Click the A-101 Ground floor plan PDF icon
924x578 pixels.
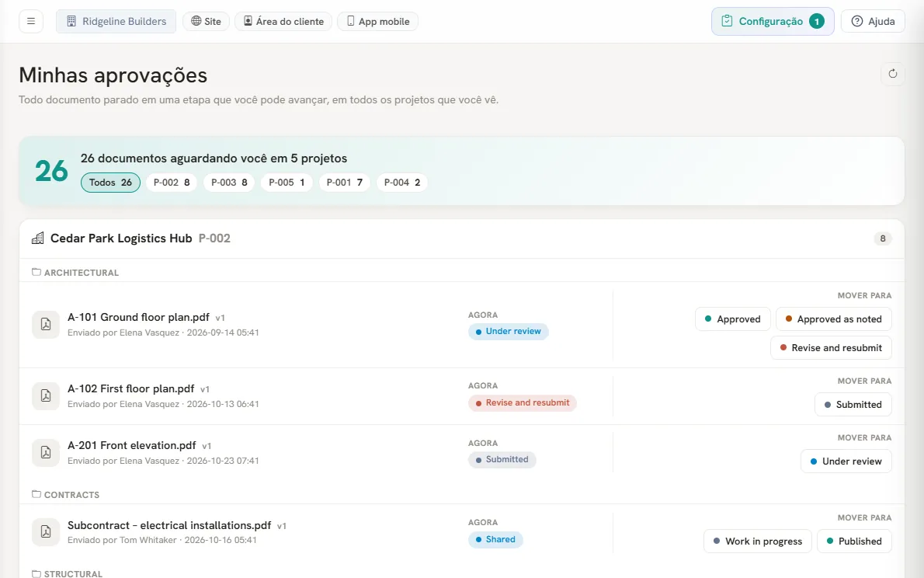[x=45, y=325]
